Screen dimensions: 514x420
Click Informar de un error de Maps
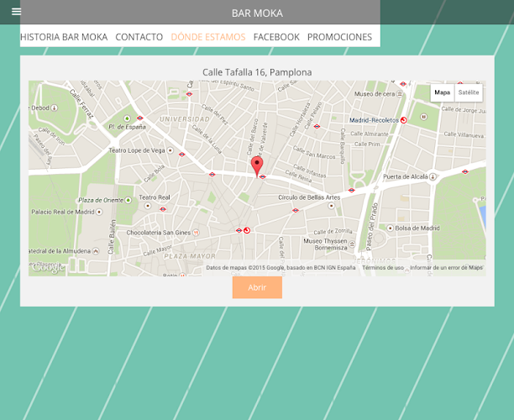point(446,268)
